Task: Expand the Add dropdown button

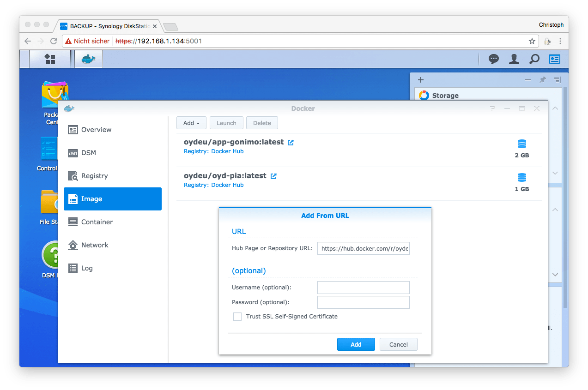Action: click(191, 123)
